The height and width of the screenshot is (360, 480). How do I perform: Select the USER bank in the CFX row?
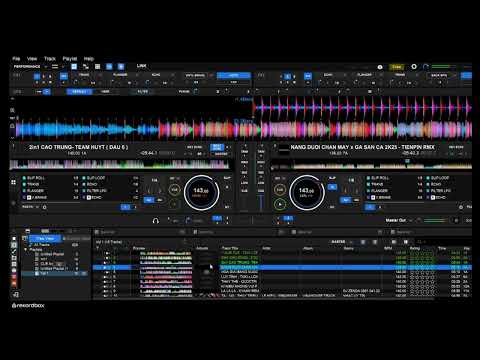(105, 91)
